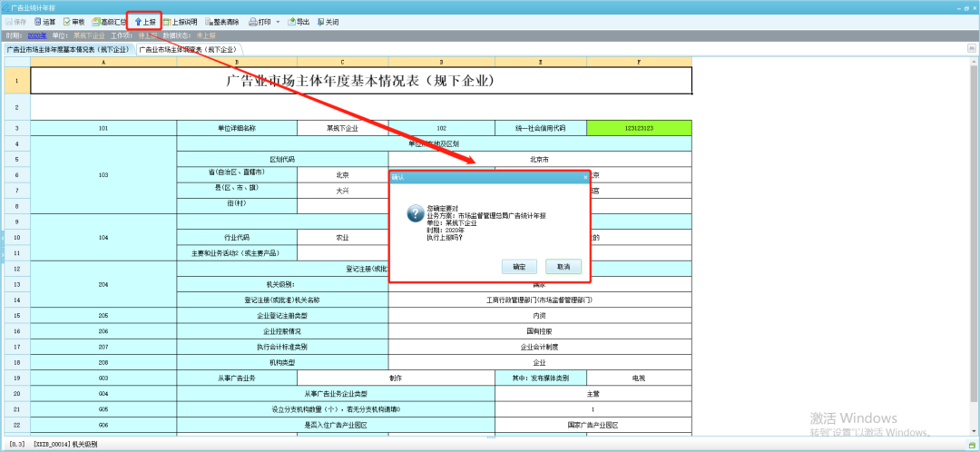Select column header C
980x452 pixels.
tap(342, 62)
